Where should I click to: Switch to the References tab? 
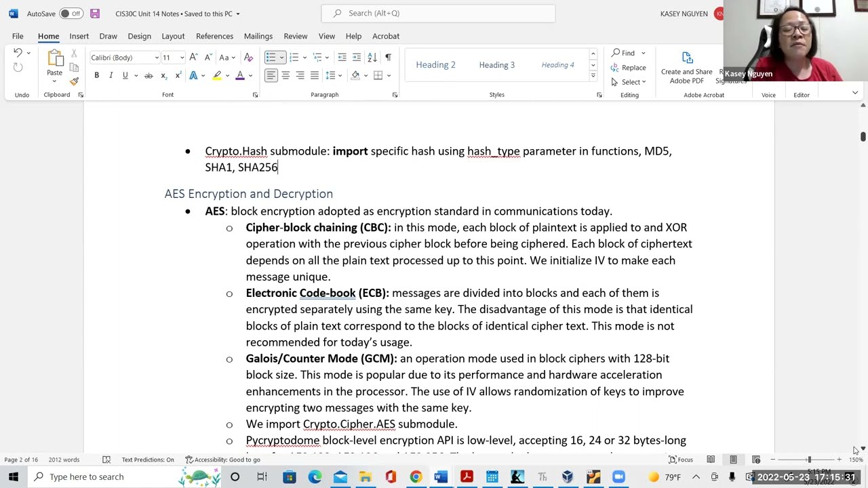click(214, 36)
